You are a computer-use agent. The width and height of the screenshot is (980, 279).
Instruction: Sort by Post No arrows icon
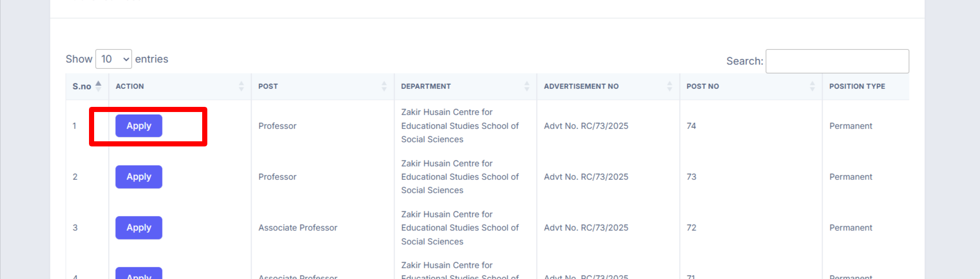coord(812,86)
